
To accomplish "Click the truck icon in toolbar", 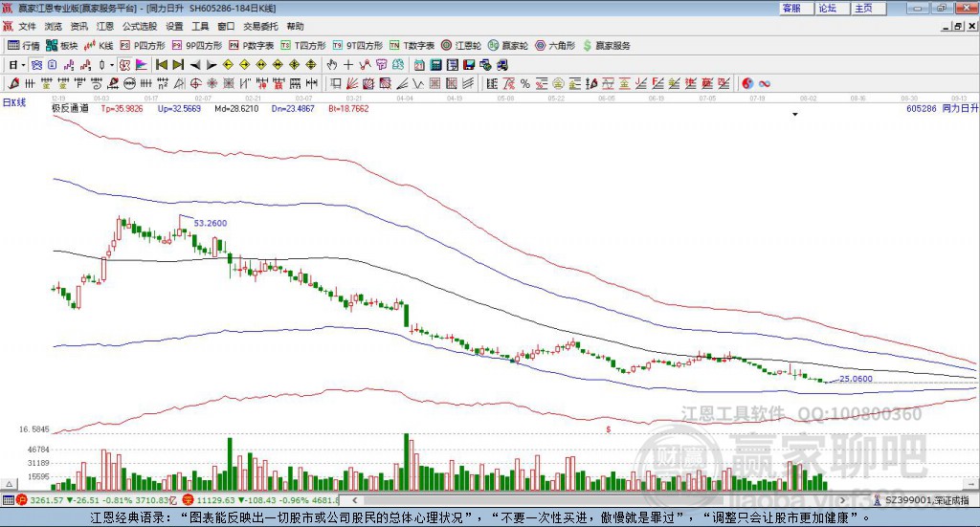I will pos(501,65).
